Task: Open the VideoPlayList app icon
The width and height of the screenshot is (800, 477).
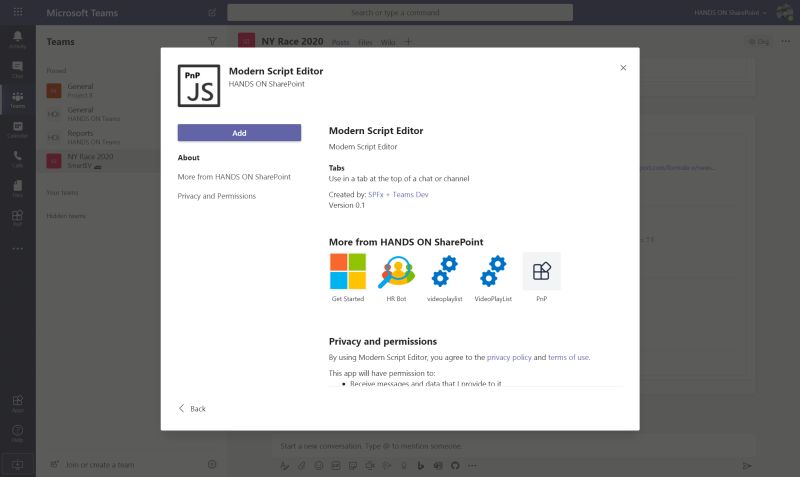Action: [493, 271]
